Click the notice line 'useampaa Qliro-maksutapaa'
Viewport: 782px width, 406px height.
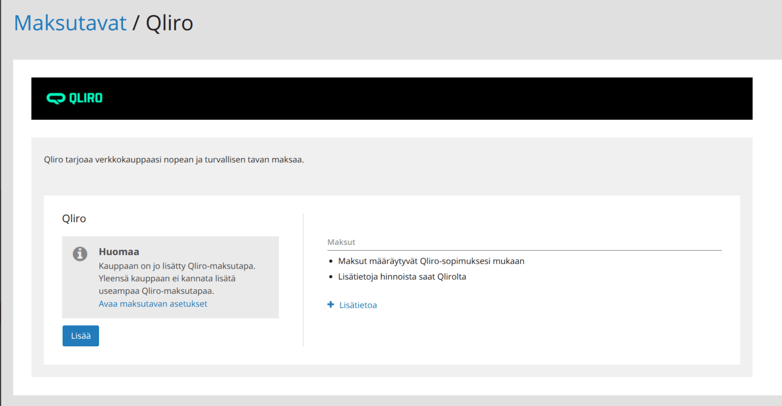pos(156,291)
